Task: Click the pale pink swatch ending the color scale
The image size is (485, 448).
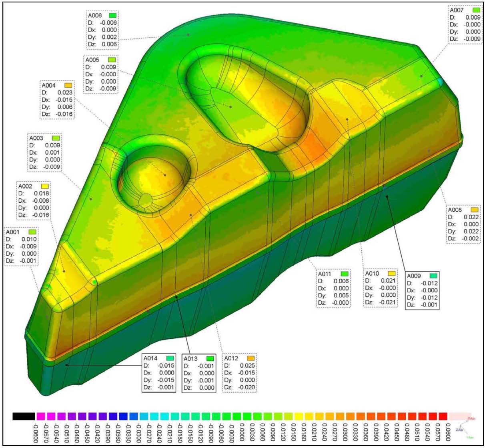Action: (x=460, y=416)
